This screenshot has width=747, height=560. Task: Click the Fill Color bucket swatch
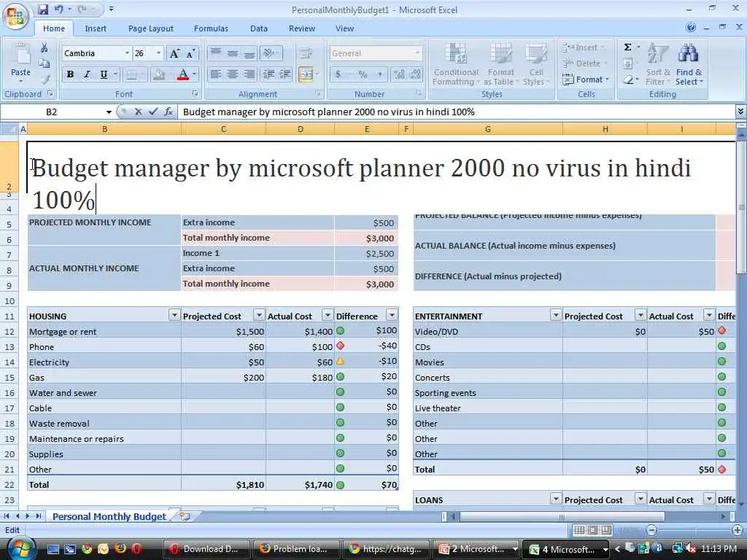click(158, 74)
